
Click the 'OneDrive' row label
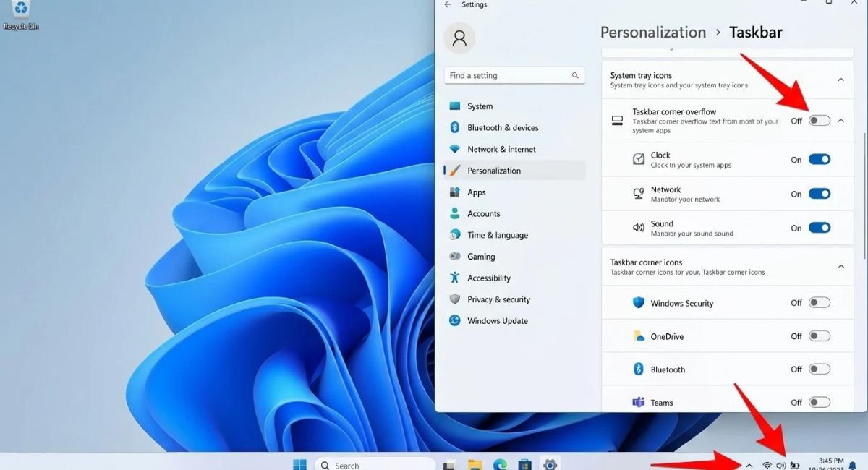pos(667,337)
